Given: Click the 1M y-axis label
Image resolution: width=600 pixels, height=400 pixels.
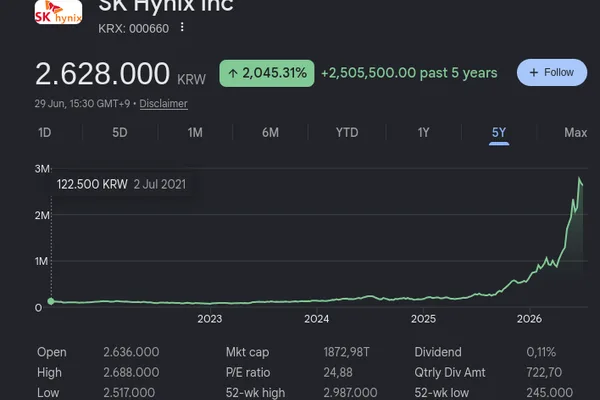Looking at the screenshot, I should click(x=41, y=261).
